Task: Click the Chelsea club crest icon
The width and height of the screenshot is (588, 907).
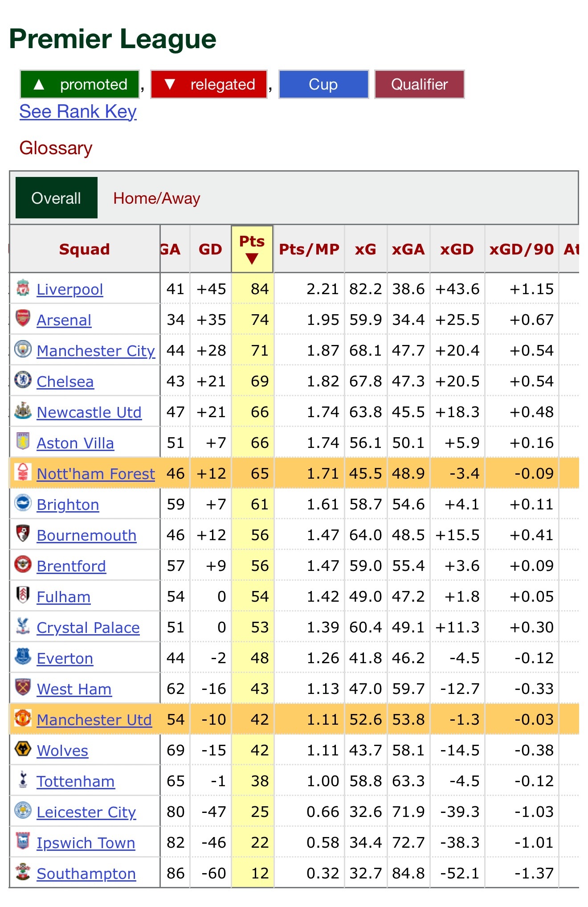Action: click(23, 380)
